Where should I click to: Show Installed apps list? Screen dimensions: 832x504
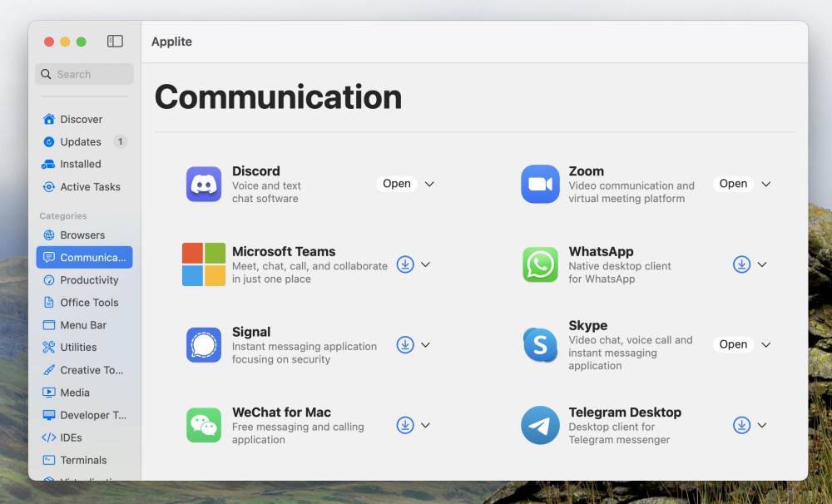coord(84,164)
